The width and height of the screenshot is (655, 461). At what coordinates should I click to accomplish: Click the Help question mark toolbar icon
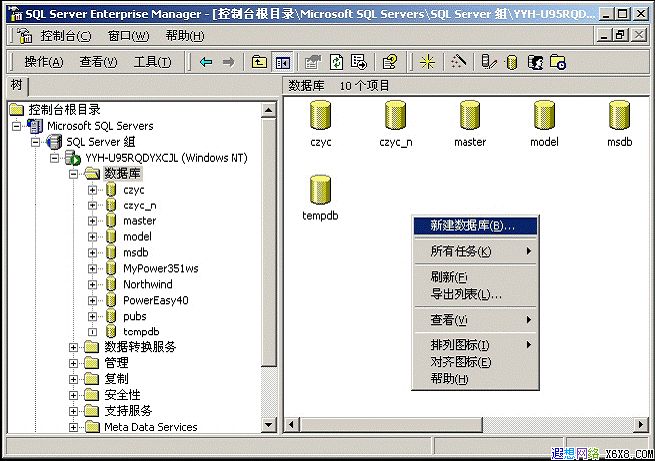(390, 62)
